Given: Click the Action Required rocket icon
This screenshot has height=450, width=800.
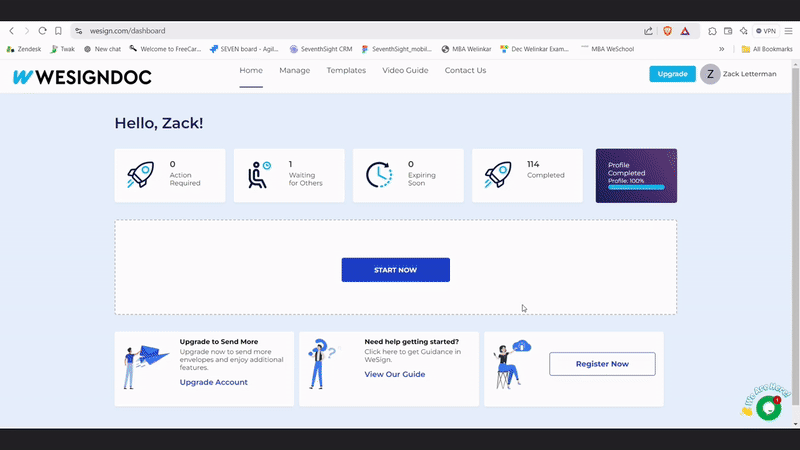Looking at the screenshot, I should pyautogui.click(x=141, y=175).
